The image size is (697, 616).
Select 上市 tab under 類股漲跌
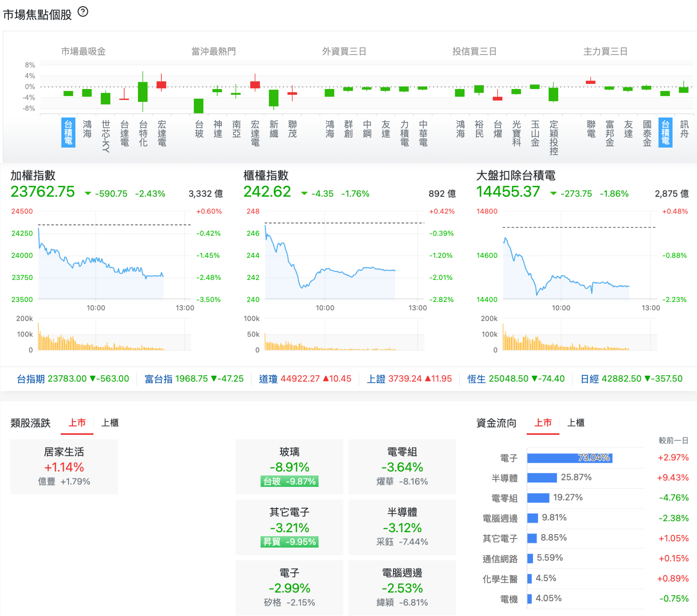click(77, 423)
